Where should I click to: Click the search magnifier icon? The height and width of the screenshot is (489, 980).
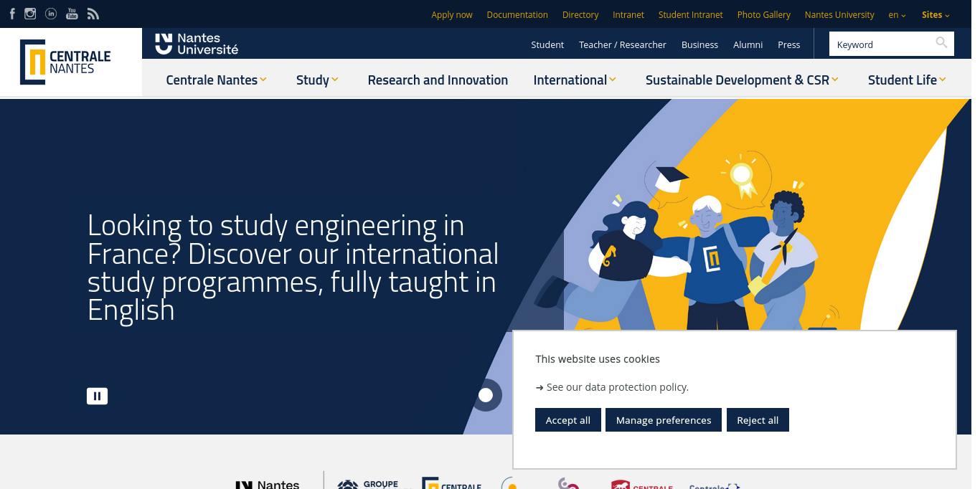(941, 44)
